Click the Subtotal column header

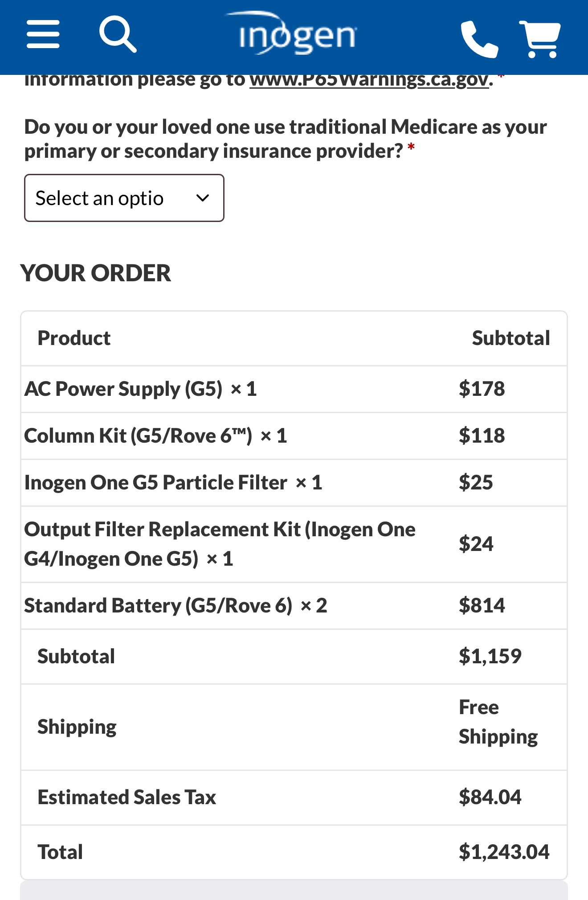510,338
